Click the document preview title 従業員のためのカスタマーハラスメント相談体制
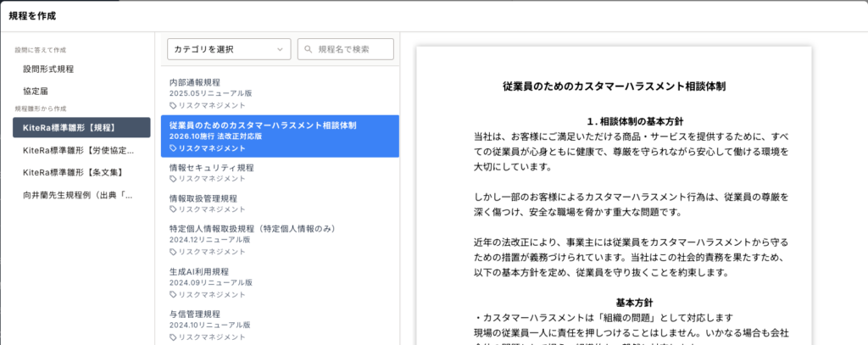868x345 pixels. point(613,86)
